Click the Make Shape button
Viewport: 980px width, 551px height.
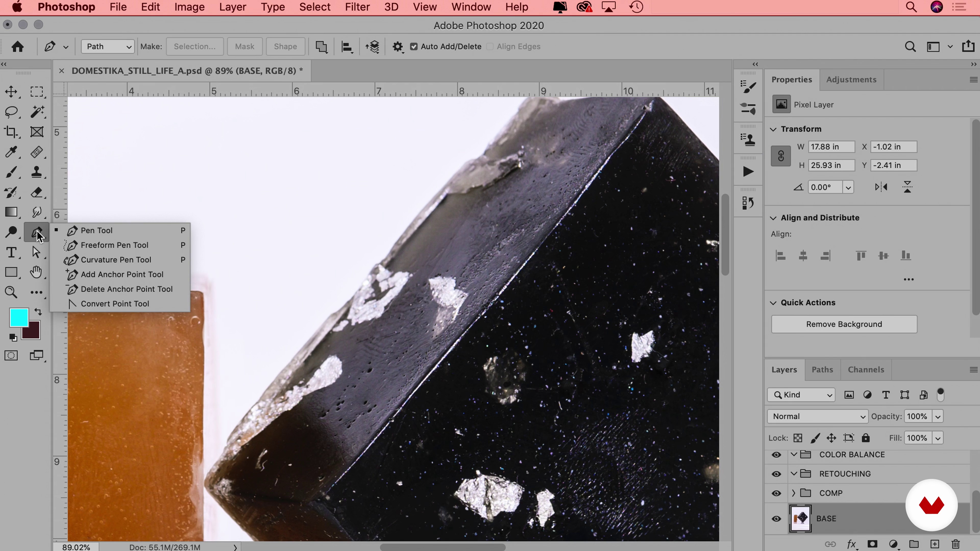pos(285,46)
